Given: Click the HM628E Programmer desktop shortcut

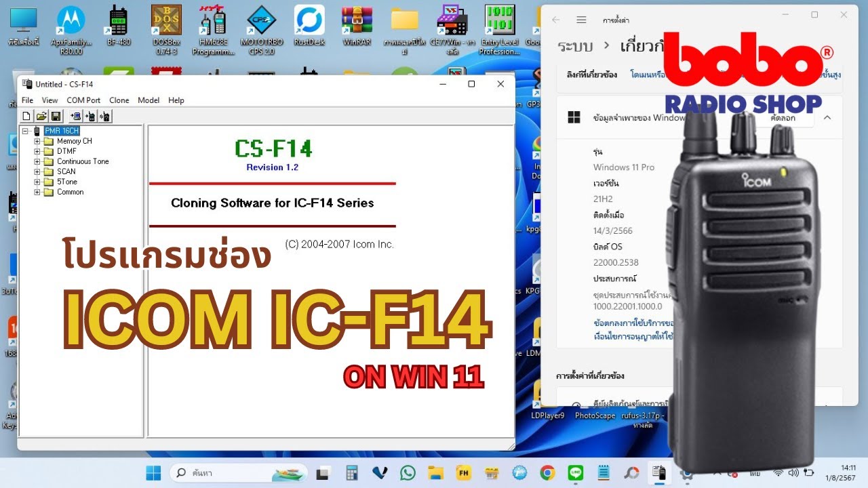Looking at the screenshot, I should point(214,30).
